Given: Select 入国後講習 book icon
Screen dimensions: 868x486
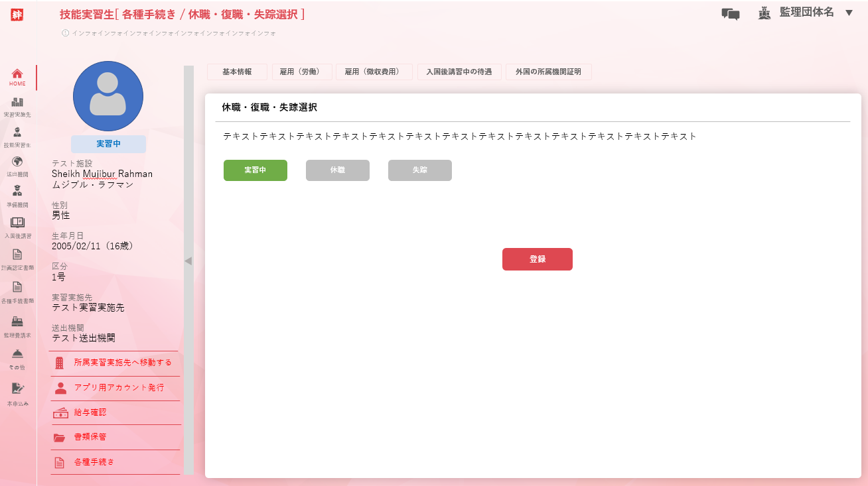Looking at the screenshot, I should click(x=17, y=223).
